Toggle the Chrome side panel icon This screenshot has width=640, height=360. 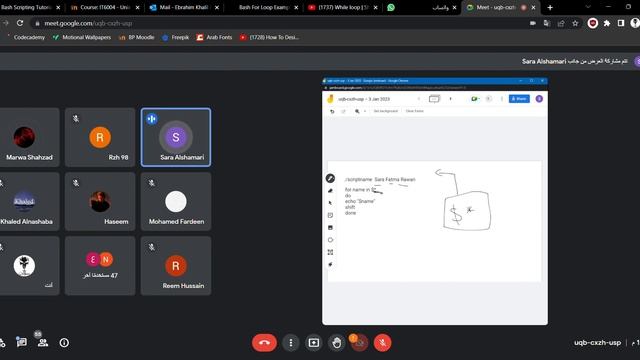pyautogui.click(x=621, y=23)
